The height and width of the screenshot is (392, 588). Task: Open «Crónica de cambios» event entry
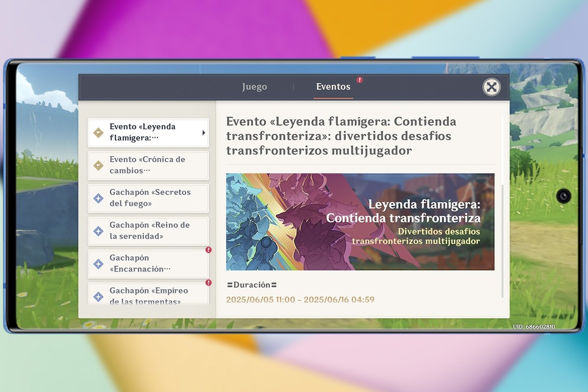pos(148,165)
